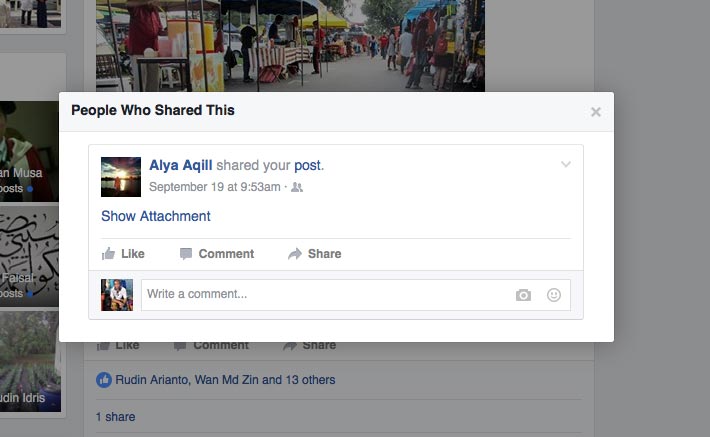This screenshot has height=437, width=710.
Task: Open the emoji picker smiley icon
Action: coord(554,295)
